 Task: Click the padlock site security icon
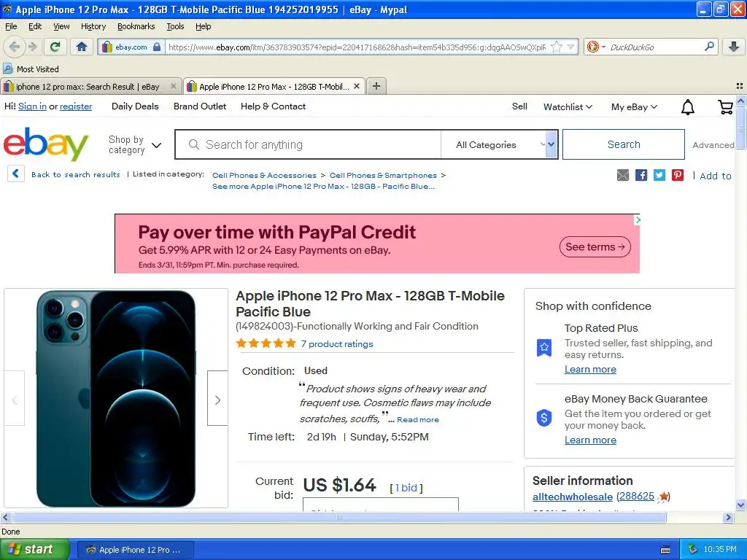point(157,47)
